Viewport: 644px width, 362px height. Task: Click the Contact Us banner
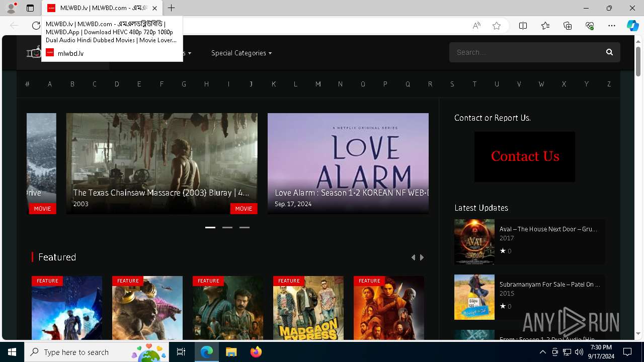click(x=525, y=156)
